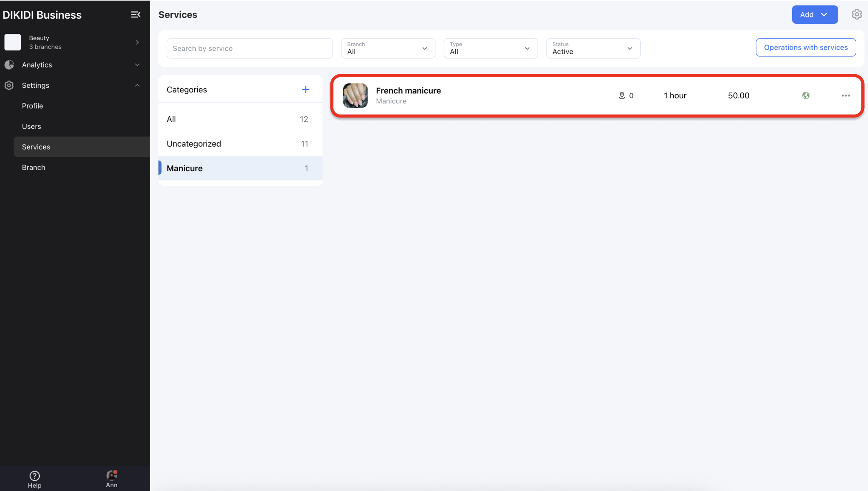
Task: Open the settings gear in top right
Action: (x=857, y=14)
